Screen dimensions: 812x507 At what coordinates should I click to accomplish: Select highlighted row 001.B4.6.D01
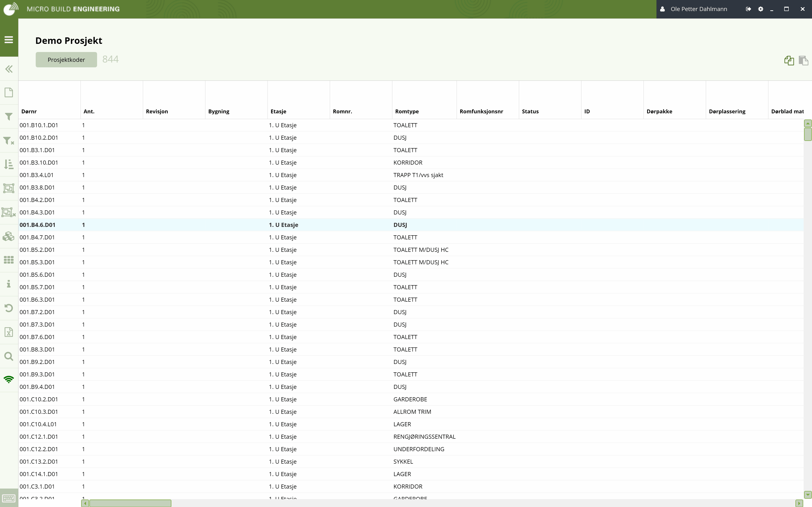pos(411,225)
